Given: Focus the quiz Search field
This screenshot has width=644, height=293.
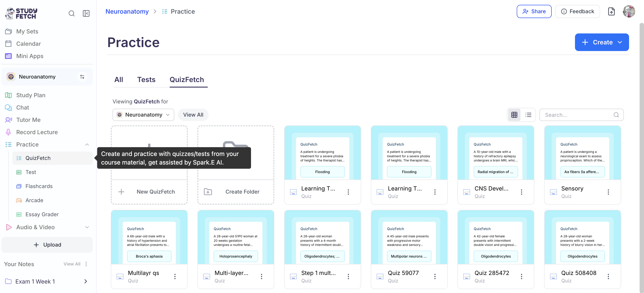Looking at the screenshot, I should 582,115.
